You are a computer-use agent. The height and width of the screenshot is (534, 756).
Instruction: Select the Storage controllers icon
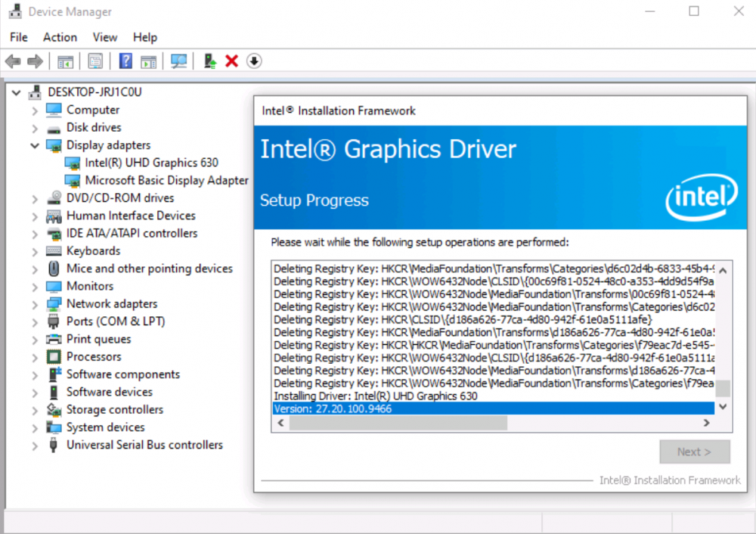tap(54, 409)
